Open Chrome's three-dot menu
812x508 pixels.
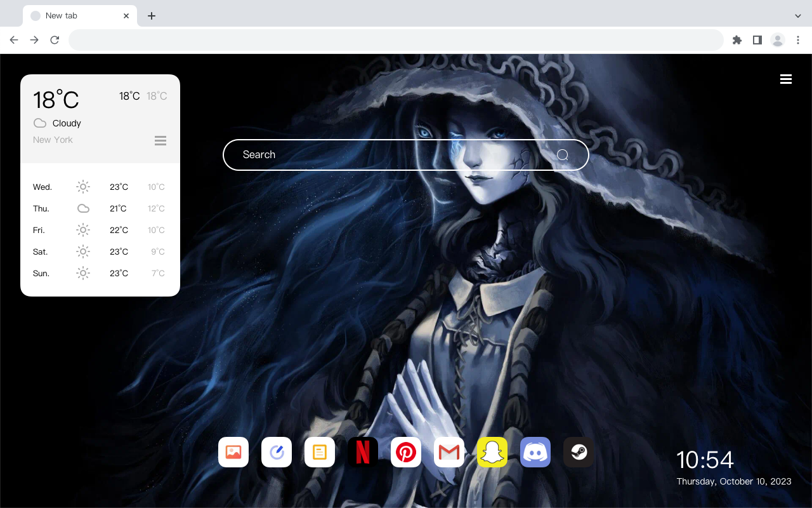pyautogui.click(x=798, y=40)
